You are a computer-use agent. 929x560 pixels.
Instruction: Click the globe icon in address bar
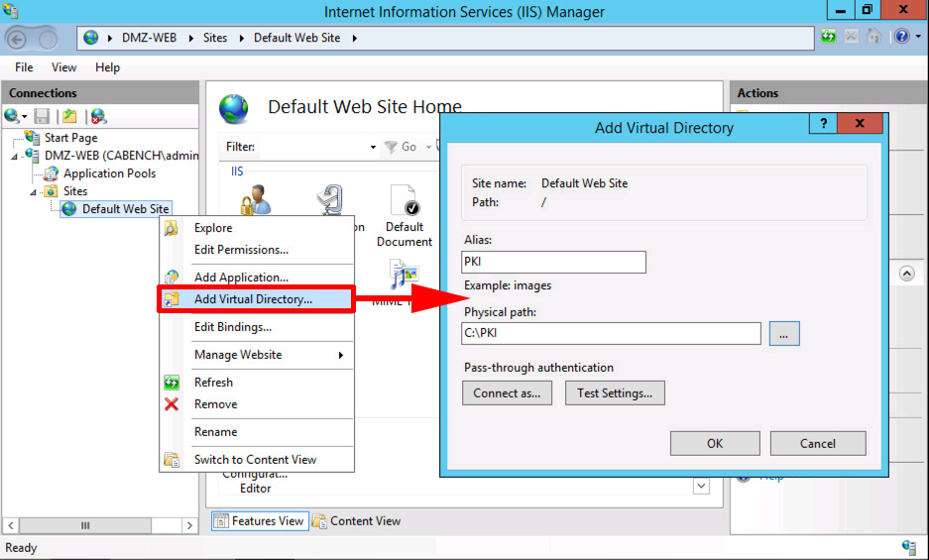tap(90, 38)
